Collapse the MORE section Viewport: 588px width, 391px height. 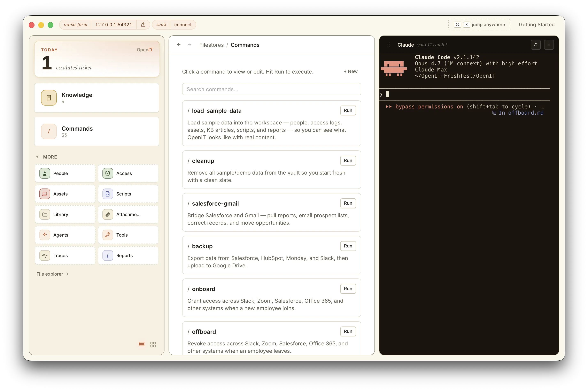47,157
